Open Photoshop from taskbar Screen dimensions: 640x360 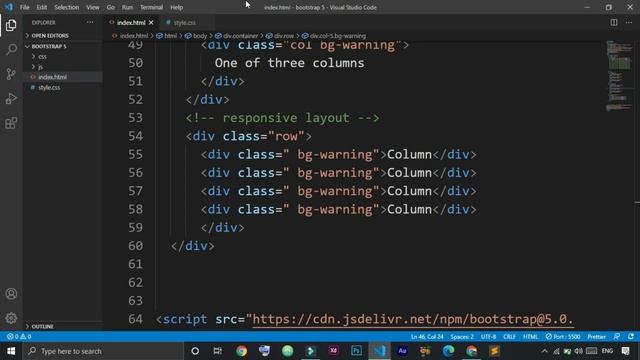[356, 351]
